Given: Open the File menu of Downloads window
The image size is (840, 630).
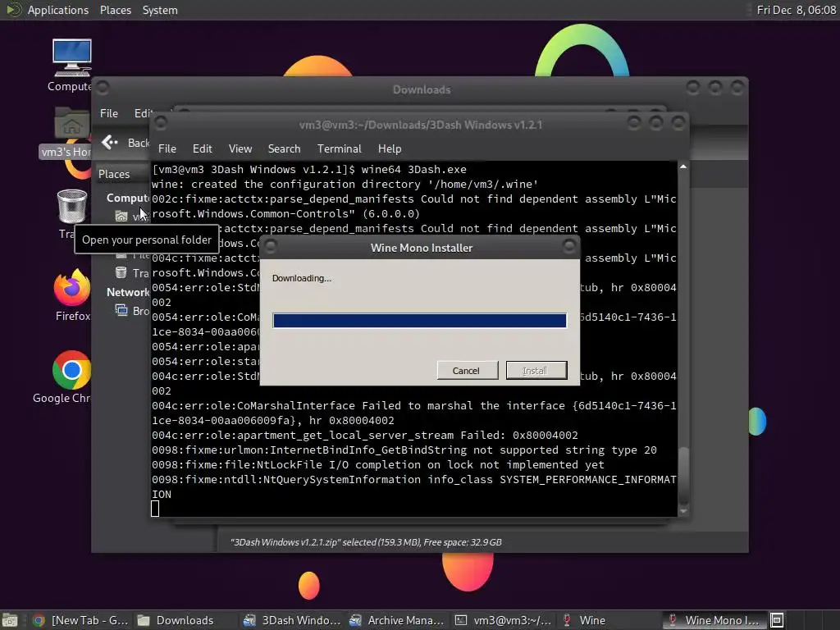Looking at the screenshot, I should 109,113.
